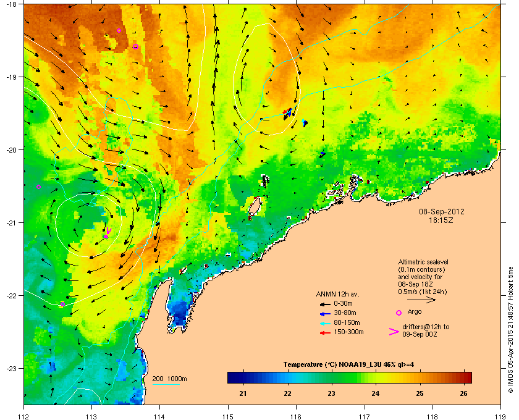The image size is (519, 420).
Task: Click latitude axis label -22
Action: (x=11, y=296)
